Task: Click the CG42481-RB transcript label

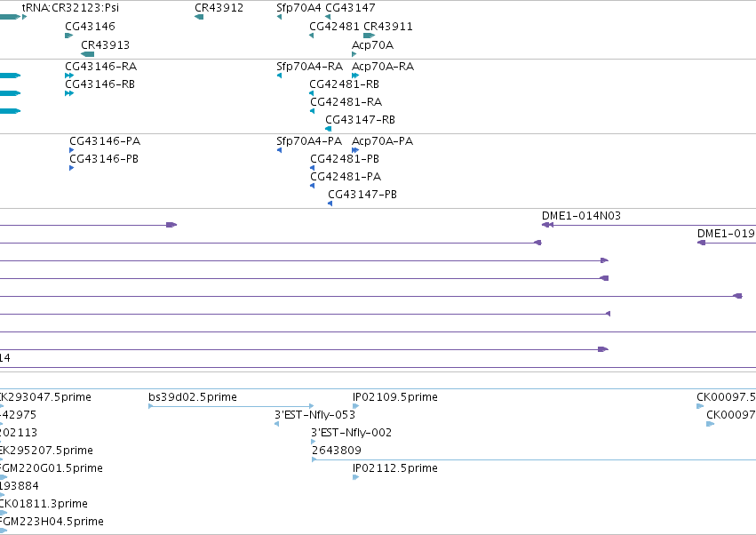Action: [345, 84]
